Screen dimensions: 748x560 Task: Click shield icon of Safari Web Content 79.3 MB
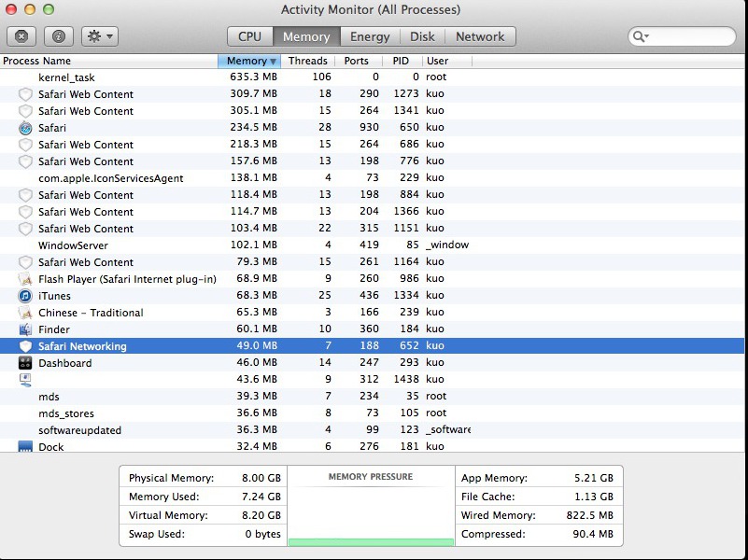25,262
